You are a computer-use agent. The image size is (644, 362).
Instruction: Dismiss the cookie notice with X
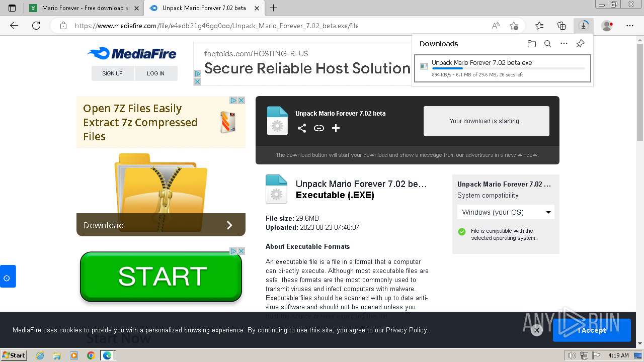(x=537, y=330)
